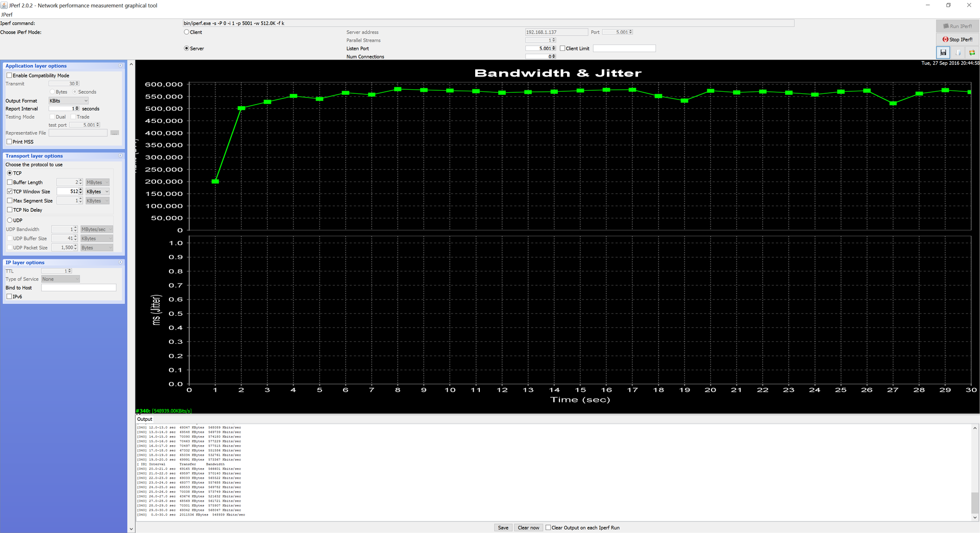Click the #340 stream bandwidth legend text
The height and width of the screenshot is (533, 980).
tap(164, 411)
